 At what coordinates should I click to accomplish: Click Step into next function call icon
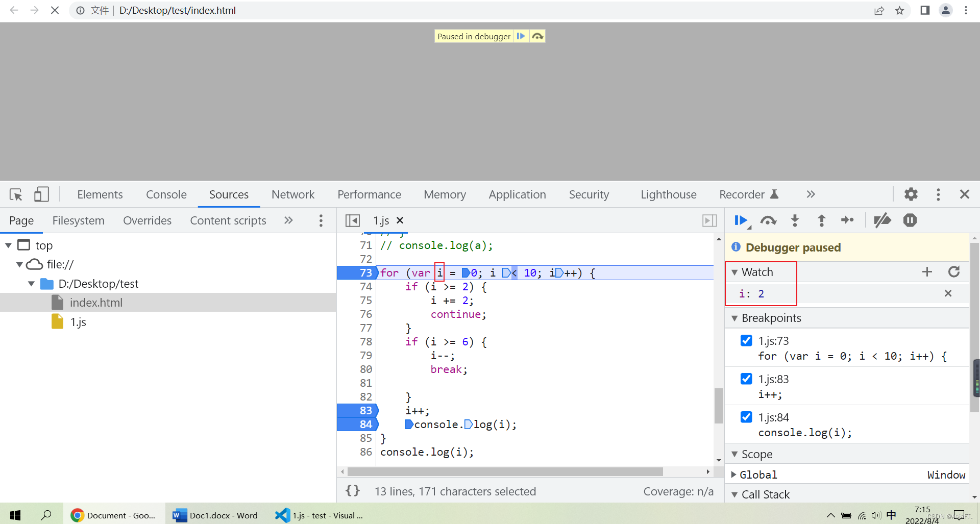point(795,220)
